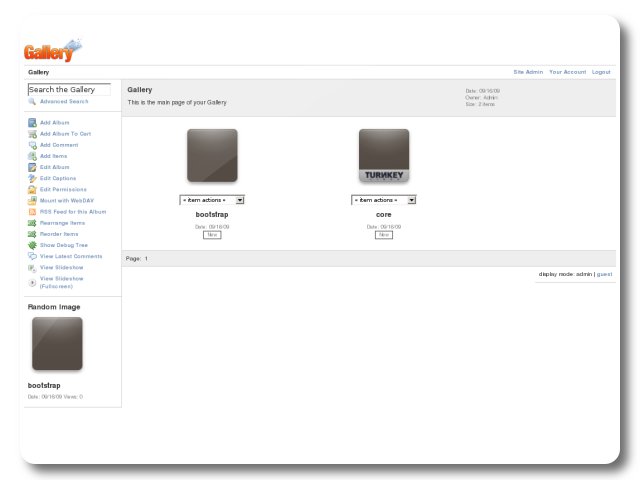
Task: Click the View Latest Comments link
Action: (x=68, y=256)
